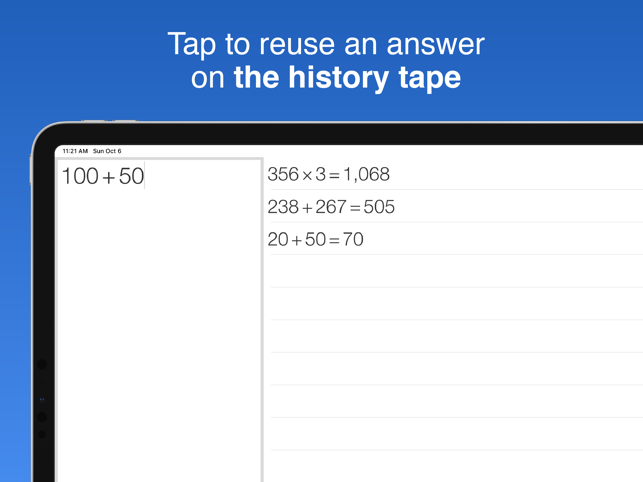Tap the 20 operand in third history row
This screenshot has width=643, height=482.
point(278,239)
